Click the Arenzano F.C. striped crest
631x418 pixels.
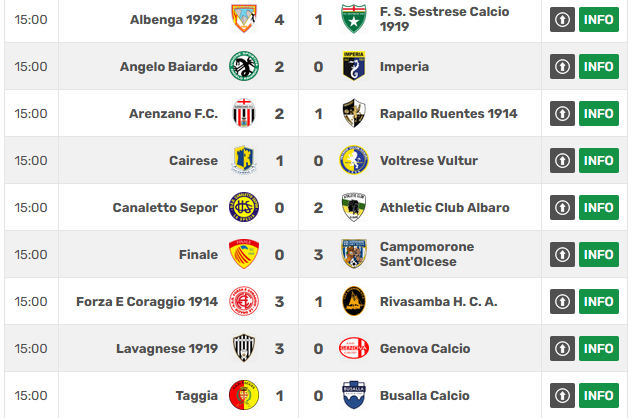(244, 113)
